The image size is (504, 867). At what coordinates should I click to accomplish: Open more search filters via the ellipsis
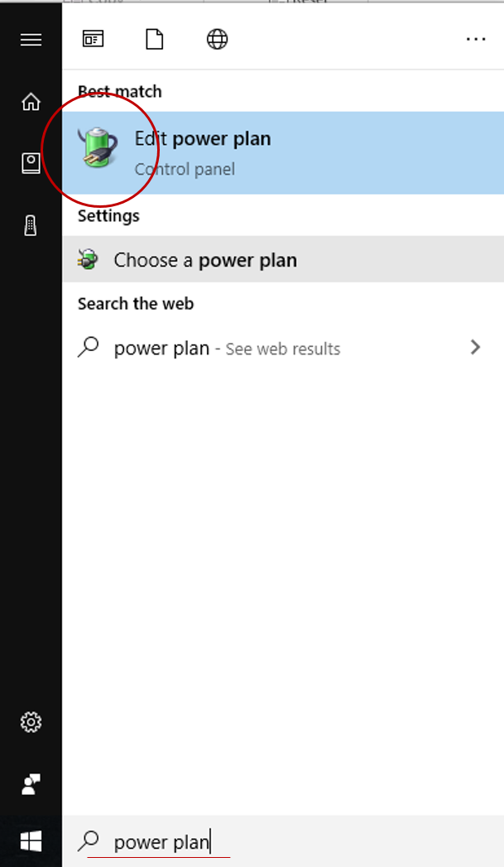click(476, 39)
